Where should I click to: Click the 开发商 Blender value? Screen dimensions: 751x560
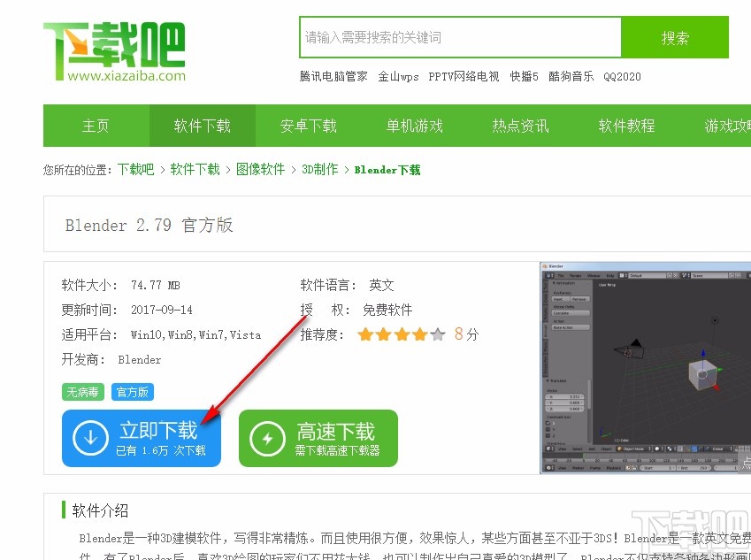(140, 359)
